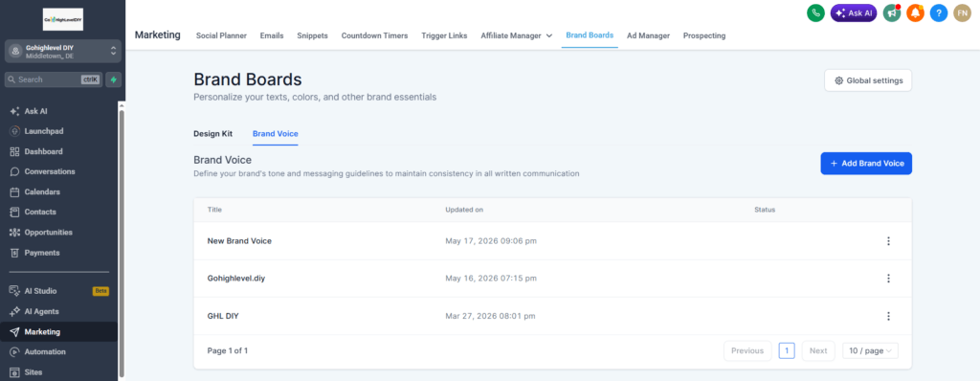This screenshot has height=381, width=980.
Task: Open the Trigger Links tab
Action: point(444,35)
